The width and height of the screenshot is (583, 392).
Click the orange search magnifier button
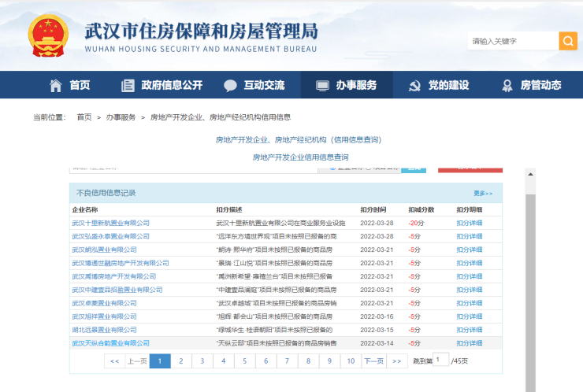click(568, 41)
